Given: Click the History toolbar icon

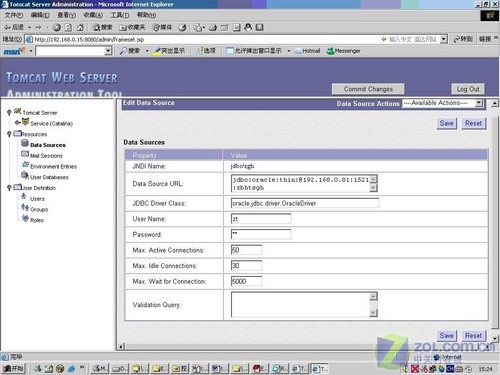Looking at the screenshot, I should click(x=182, y=27).
